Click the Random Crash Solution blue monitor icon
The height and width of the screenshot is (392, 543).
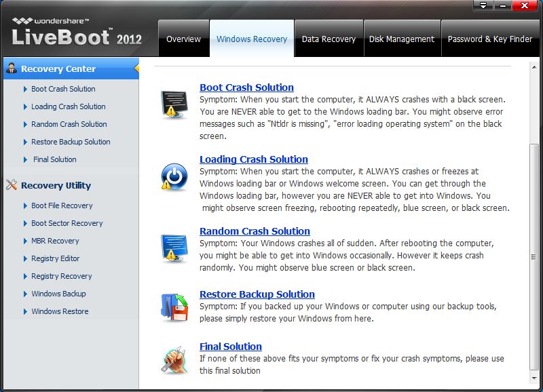[174, 248]
